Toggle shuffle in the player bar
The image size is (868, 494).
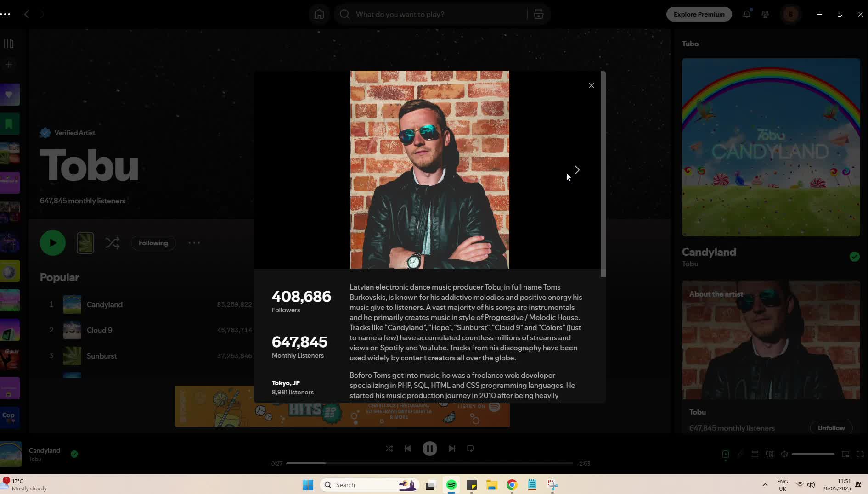pyautogui.click(x=389, y=449)
